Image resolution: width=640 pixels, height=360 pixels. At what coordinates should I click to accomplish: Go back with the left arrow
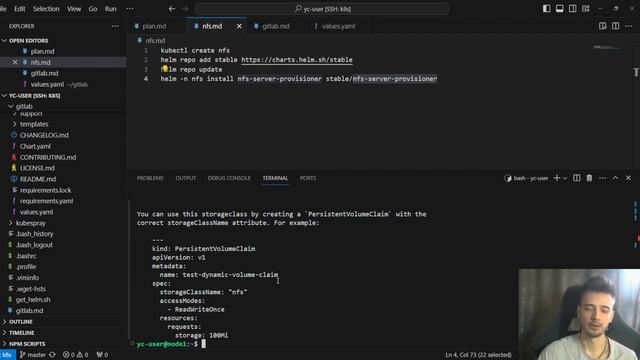coord(172,9)
